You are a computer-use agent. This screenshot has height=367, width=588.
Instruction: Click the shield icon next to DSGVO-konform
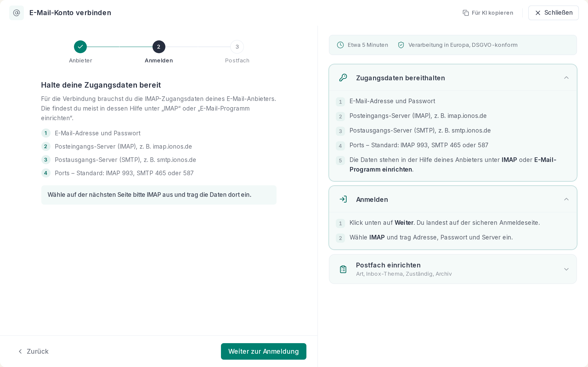401,45
